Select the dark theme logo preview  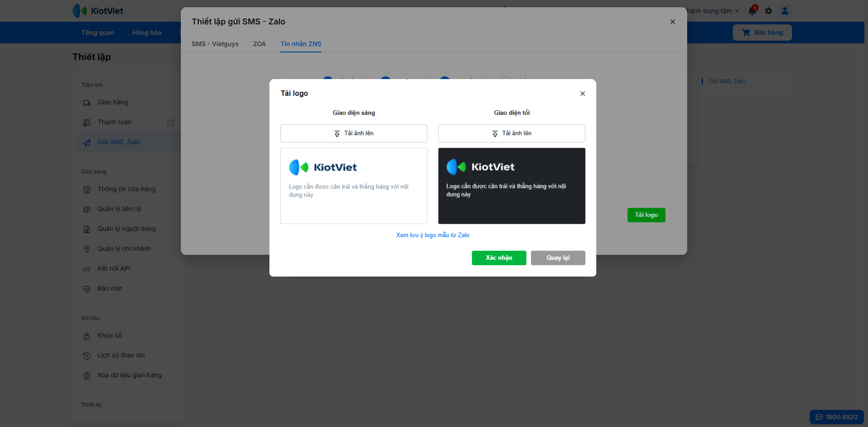[x=512, y=186]
